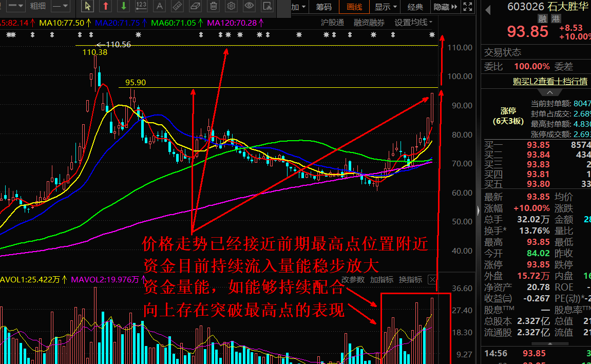
Task: Click 换指标 to switch indicator
Action: (410, 280)
